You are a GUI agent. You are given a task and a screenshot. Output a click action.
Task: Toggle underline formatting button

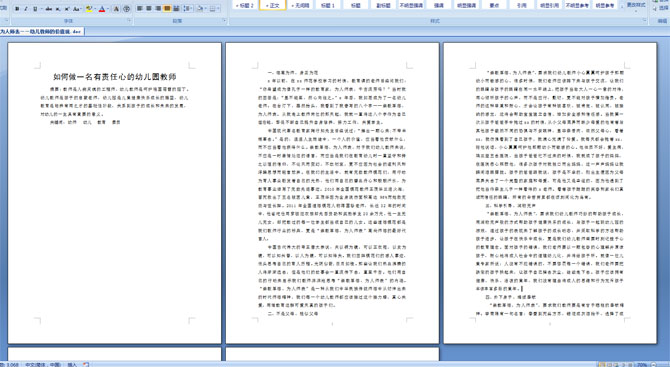[35, 9]
